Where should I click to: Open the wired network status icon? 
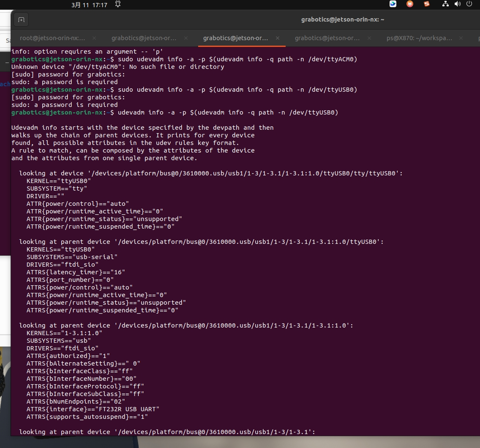445,4
